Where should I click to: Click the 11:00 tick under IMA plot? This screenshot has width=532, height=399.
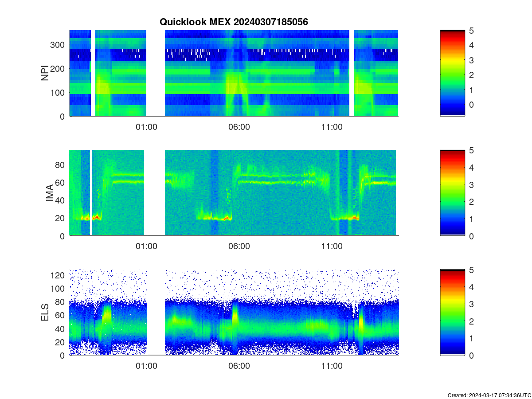332,246
